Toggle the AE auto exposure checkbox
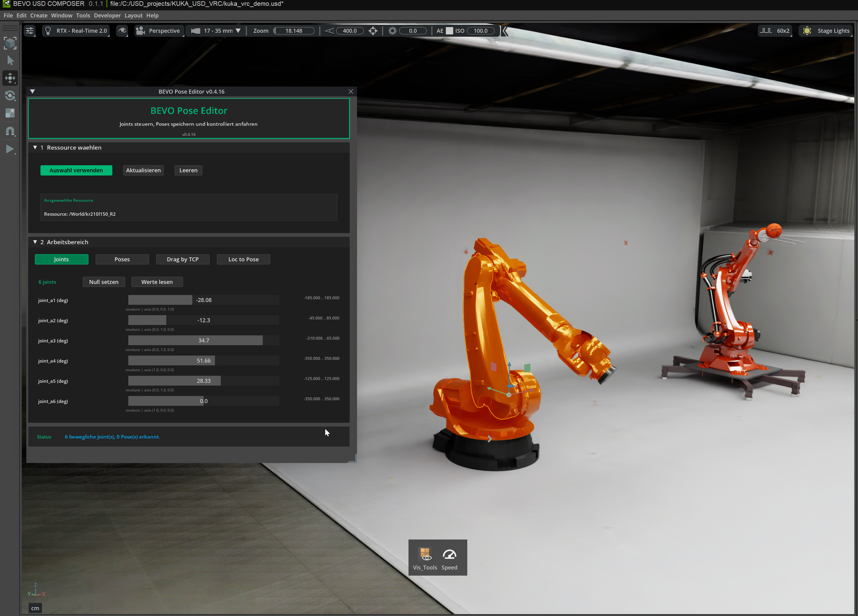858x616 pixels. (449, 31)
